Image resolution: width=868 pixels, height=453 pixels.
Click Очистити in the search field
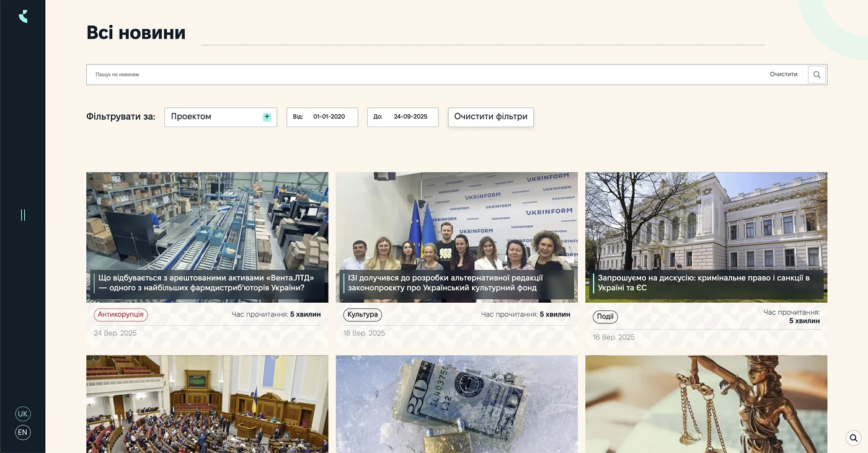784,74
